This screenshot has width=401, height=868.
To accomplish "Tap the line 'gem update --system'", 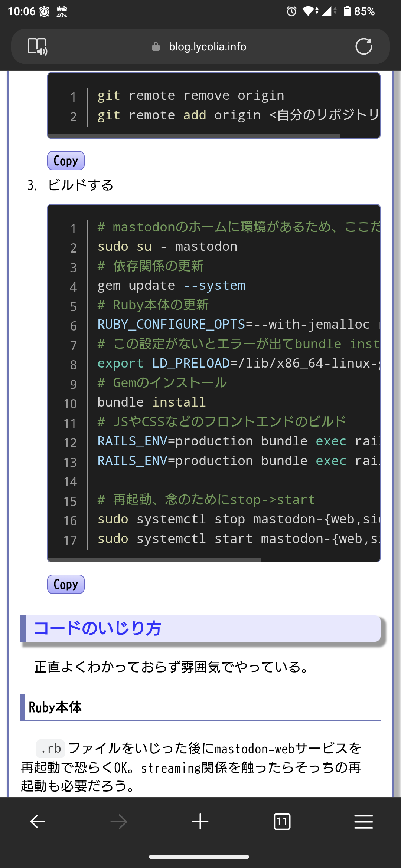I will click(172, 286).
